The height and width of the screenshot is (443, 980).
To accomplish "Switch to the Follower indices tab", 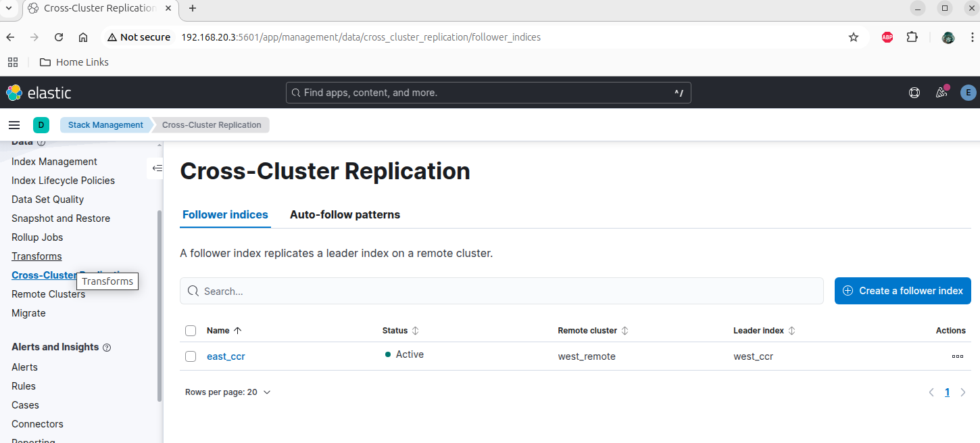I will pos(225,215).
